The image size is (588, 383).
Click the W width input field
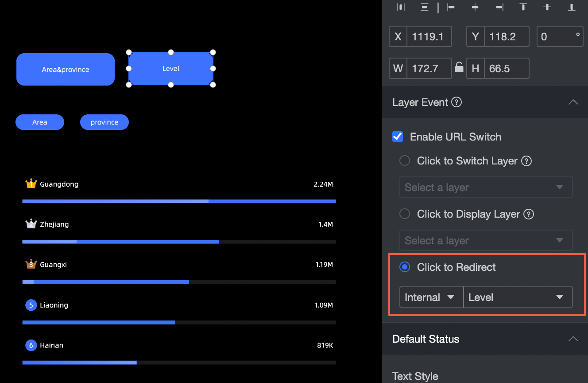(x=429, y=69)
